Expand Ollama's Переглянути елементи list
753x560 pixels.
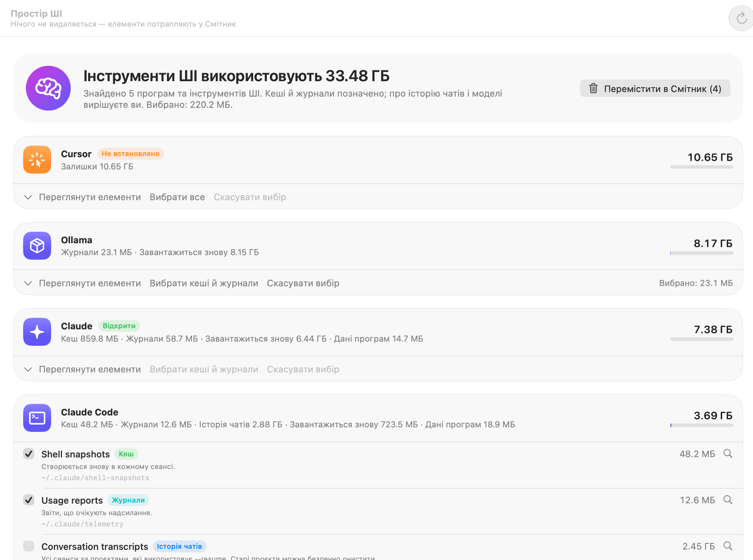point(83,283)
